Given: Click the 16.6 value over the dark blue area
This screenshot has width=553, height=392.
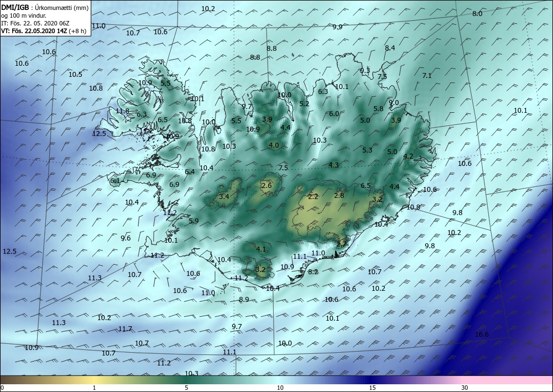Looking at the screenshot, I should click(482, 334).
